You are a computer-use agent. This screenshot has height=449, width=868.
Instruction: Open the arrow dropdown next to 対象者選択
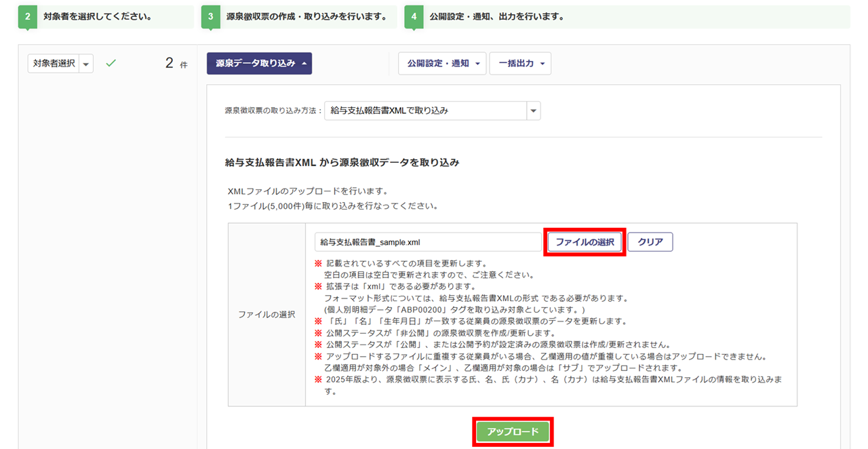click(x=86, y=64)
